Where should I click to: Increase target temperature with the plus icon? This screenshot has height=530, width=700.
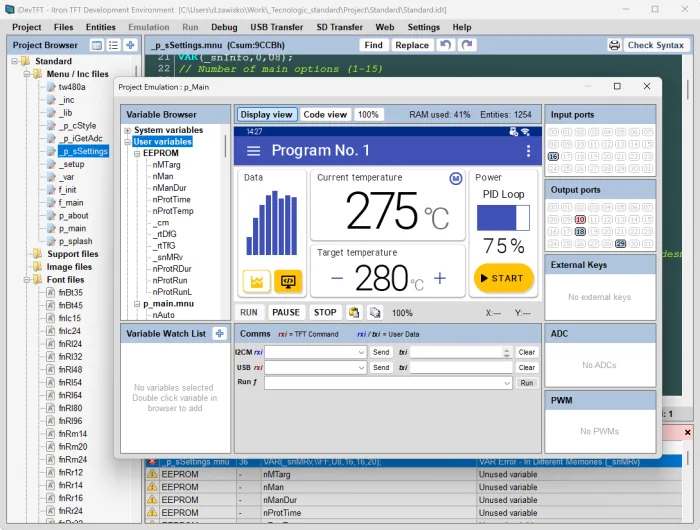click(x=440, y=278)
